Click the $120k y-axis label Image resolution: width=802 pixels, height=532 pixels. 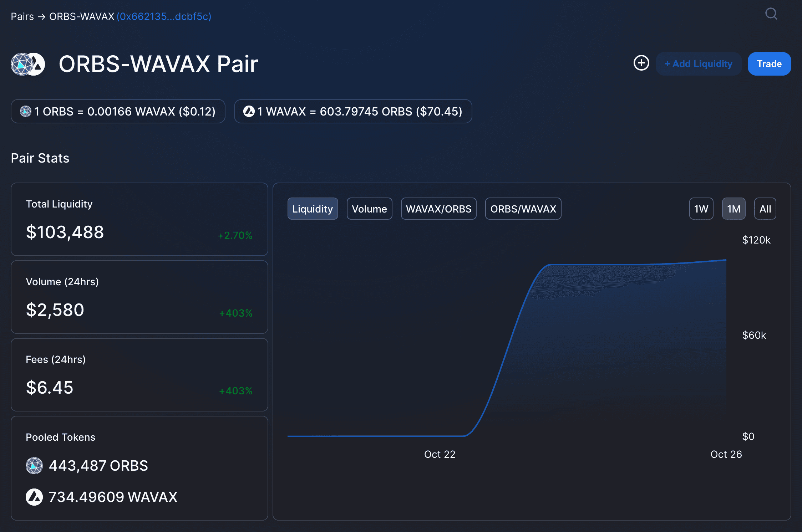pyautogui.click(x=756, y=240)
